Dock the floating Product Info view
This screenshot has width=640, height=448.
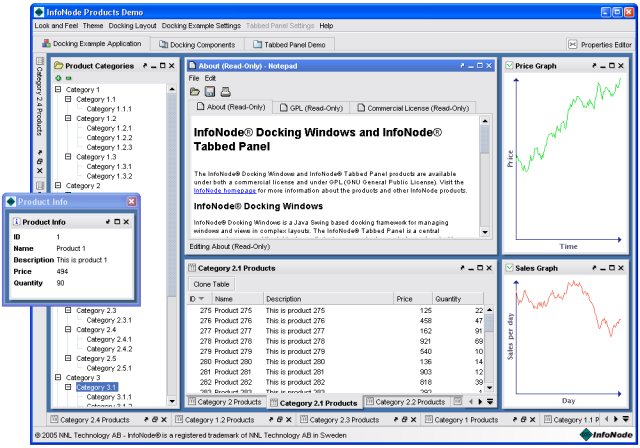point(108,222)
